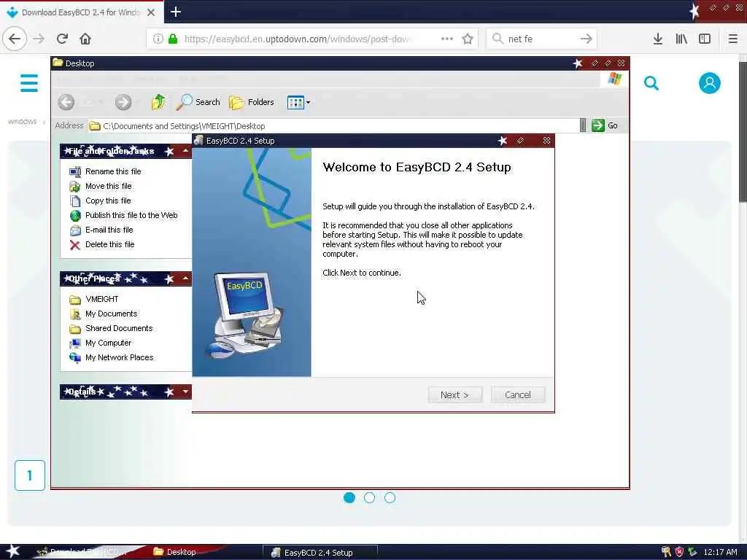Close the EasyBCD 2.4 Setup dialog

pos(546,141)
